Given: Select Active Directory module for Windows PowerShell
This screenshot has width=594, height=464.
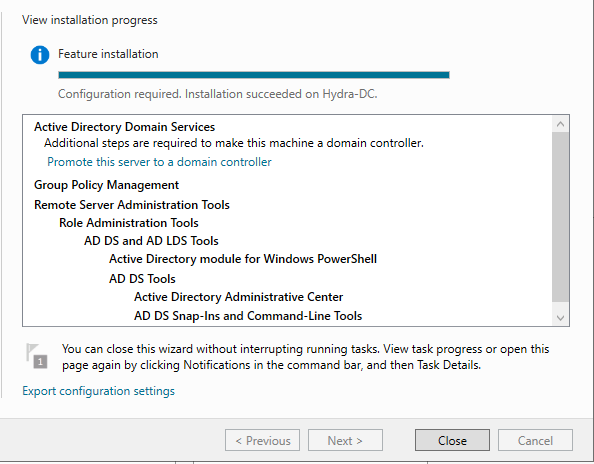Looking at the screenshot, I should pyautogui.click(x=243, y=259).
